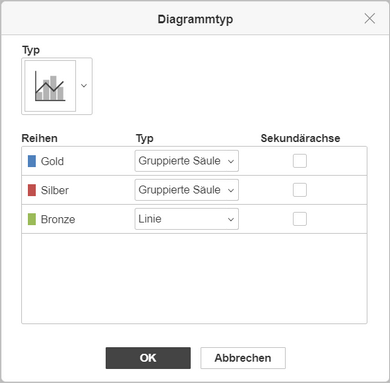Click the green Bronze series color swatch
Screen dimensions: 390x383
tap(32, 219)
